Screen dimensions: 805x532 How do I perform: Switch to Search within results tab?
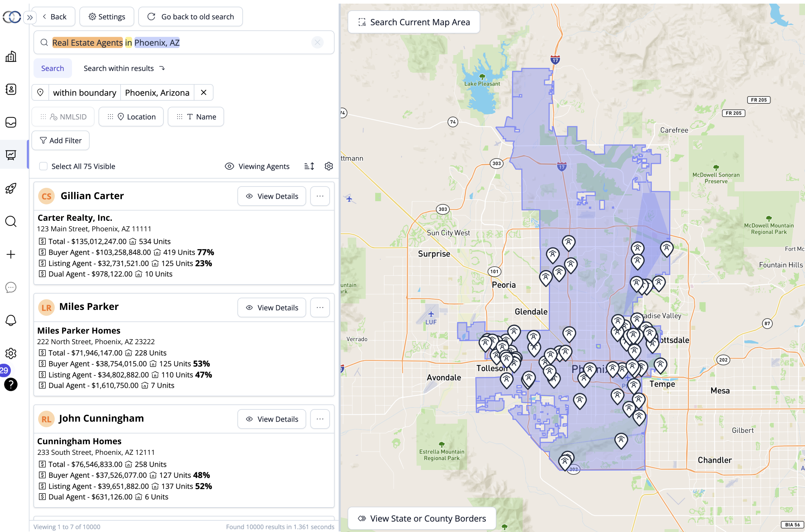[x=124, y=68]
